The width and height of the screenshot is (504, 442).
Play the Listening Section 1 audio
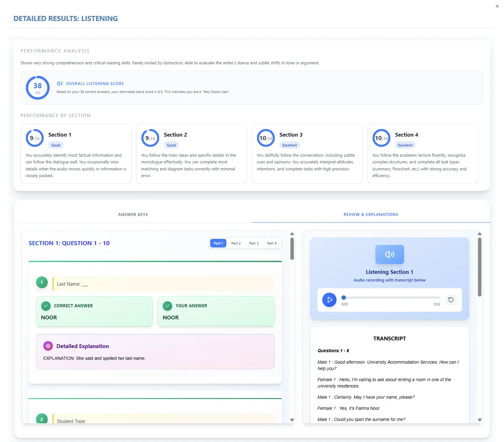[x=329, y=300]
